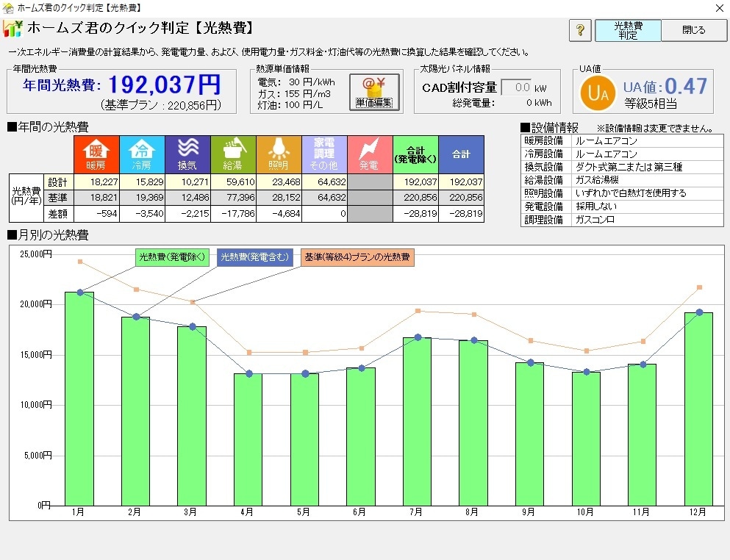Click the 設計 換気 cell 10,271
Screen dimensions: 730x560
coord(187,182)
